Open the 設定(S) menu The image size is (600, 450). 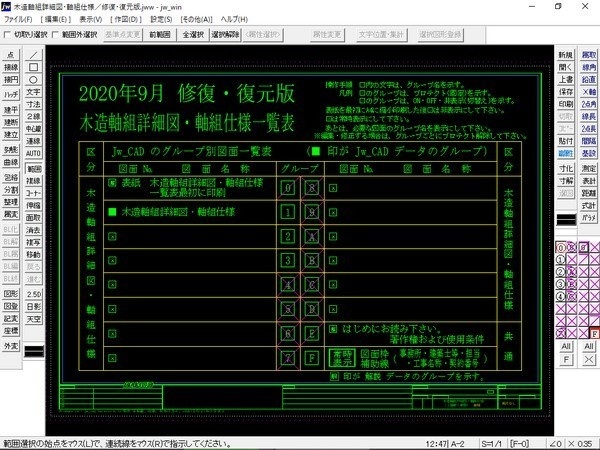[x=161, y=19]
